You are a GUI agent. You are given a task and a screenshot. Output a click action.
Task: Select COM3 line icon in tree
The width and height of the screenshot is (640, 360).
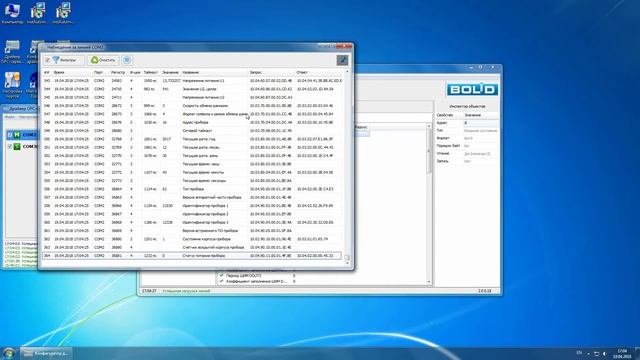[x=17, y=146]
